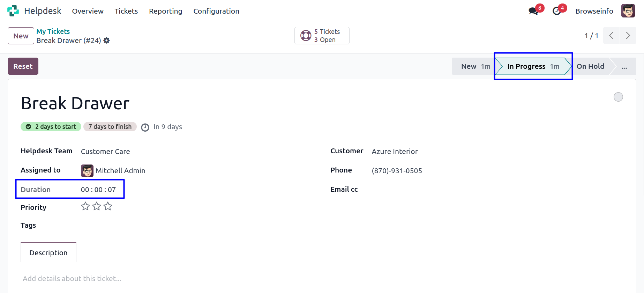
Task: Open the discuss messages icon
Action: pyautogui.click(x=533, y=11)
